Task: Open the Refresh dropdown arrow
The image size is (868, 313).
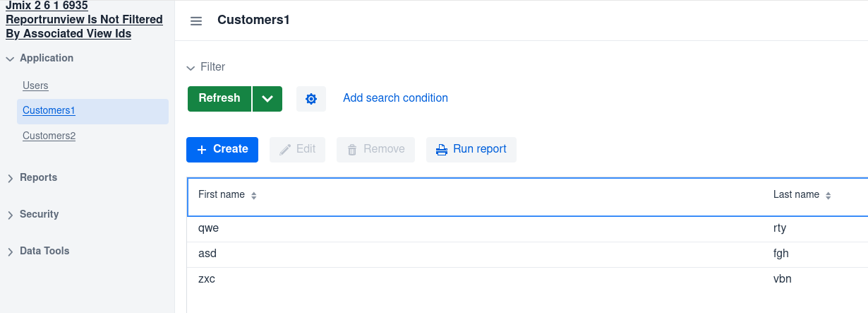Action: point(267,99)
